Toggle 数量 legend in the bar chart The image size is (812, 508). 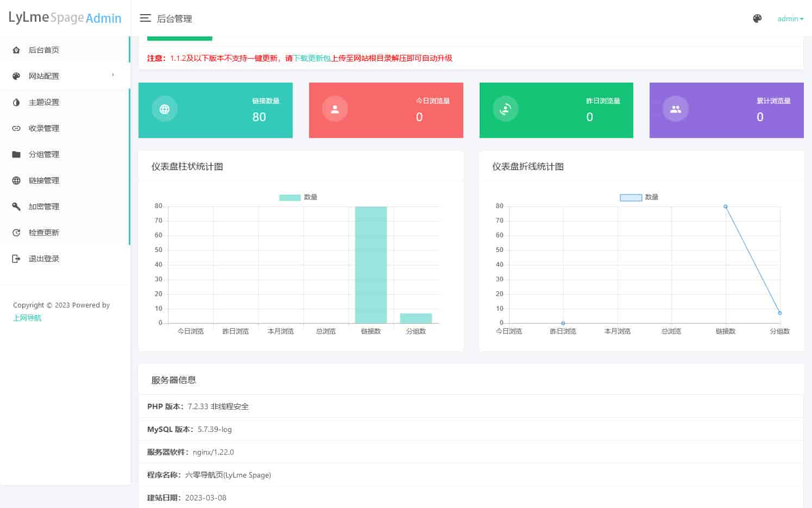click(x=298, y=197)
